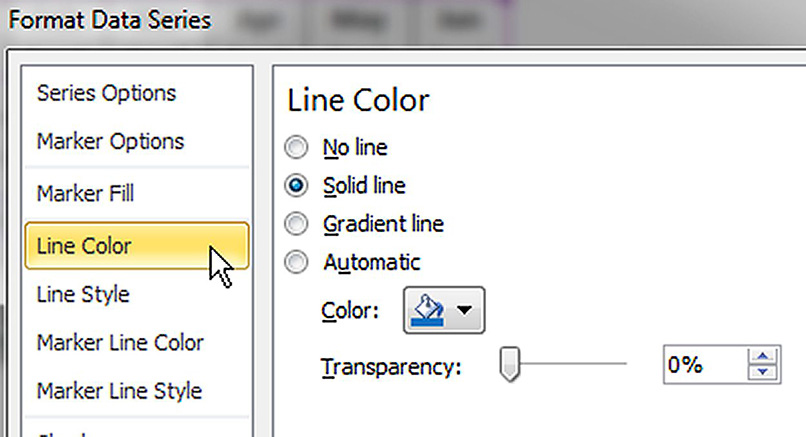Open Marker Line Style category

(119, 391)
